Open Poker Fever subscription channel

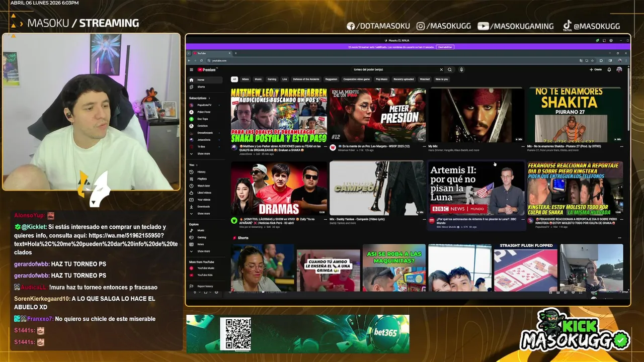pyautogui.click(x=205, y=112)
